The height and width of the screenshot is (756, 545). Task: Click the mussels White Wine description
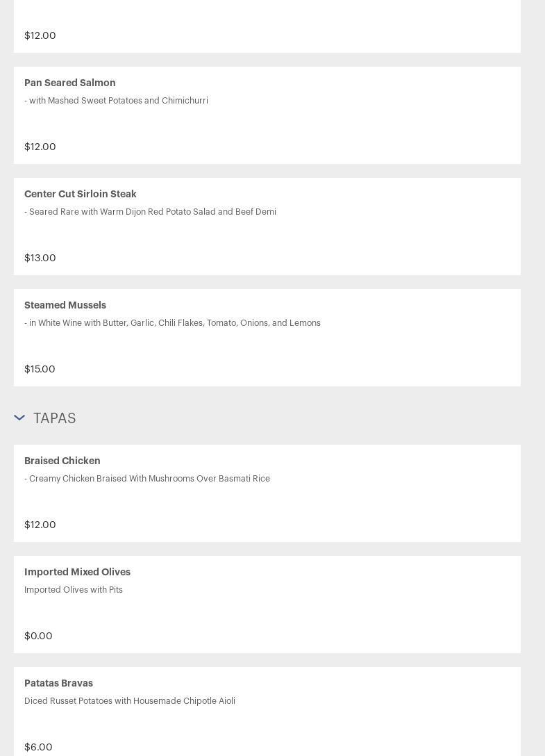[x=172, y=323]
